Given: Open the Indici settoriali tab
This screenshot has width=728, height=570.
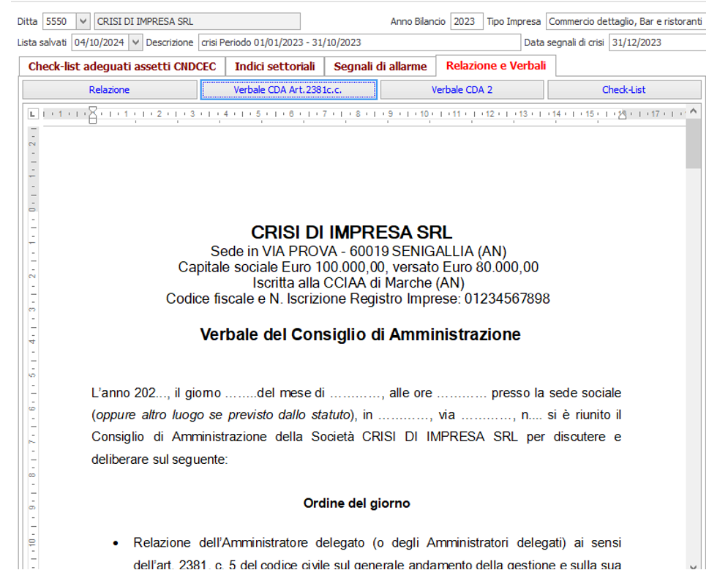Looking at the screenshot, I should click(275, 67).
